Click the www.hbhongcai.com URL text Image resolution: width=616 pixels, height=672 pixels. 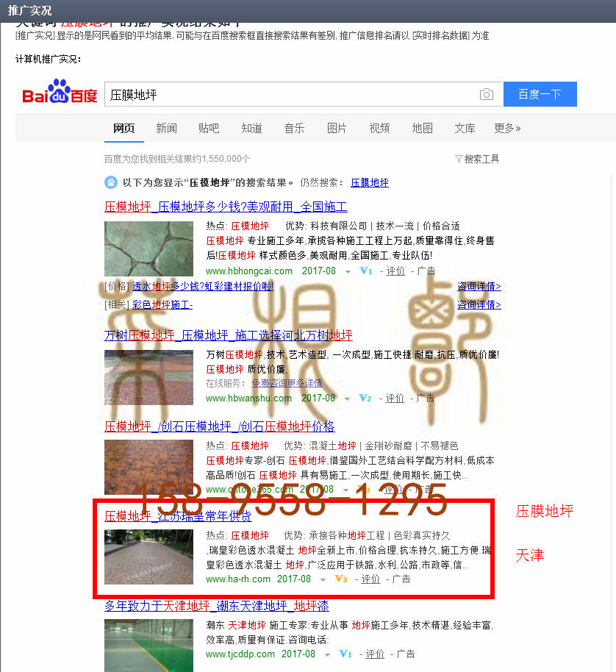tap(249, 271)
